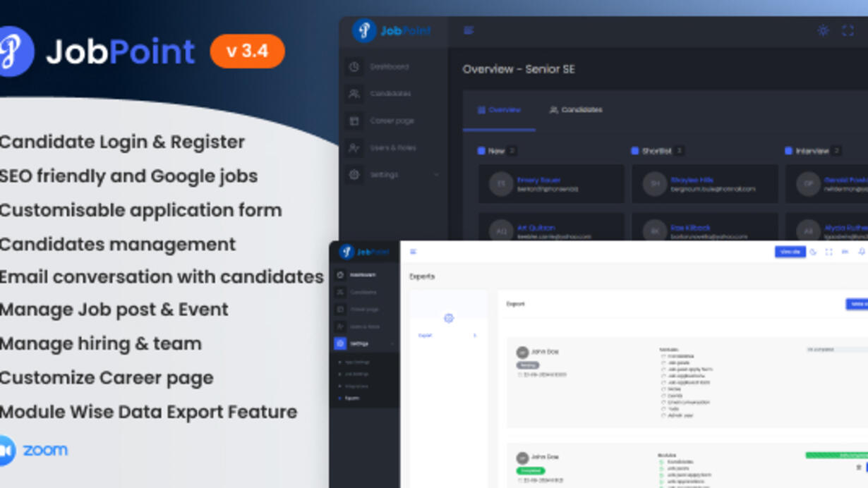
Task: Click the blue button right of the Export heading
Action: coord(857,304)
